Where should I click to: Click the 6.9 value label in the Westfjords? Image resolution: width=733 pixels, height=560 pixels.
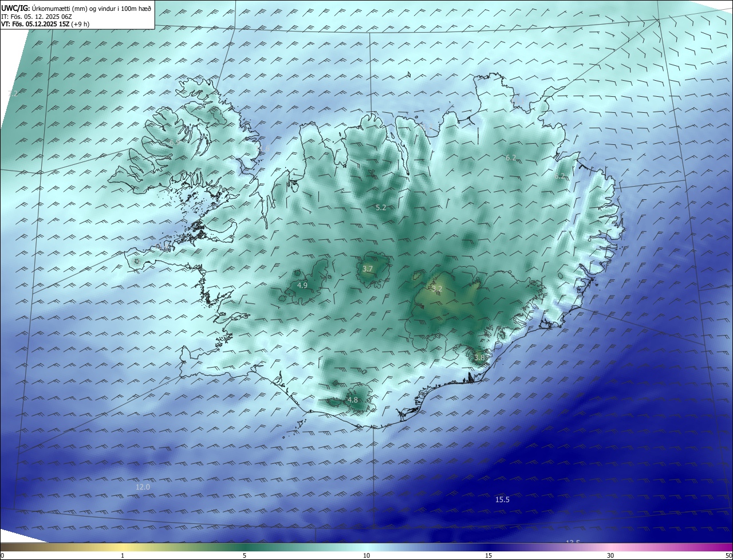pyautogui.click(x=174, y=141)
